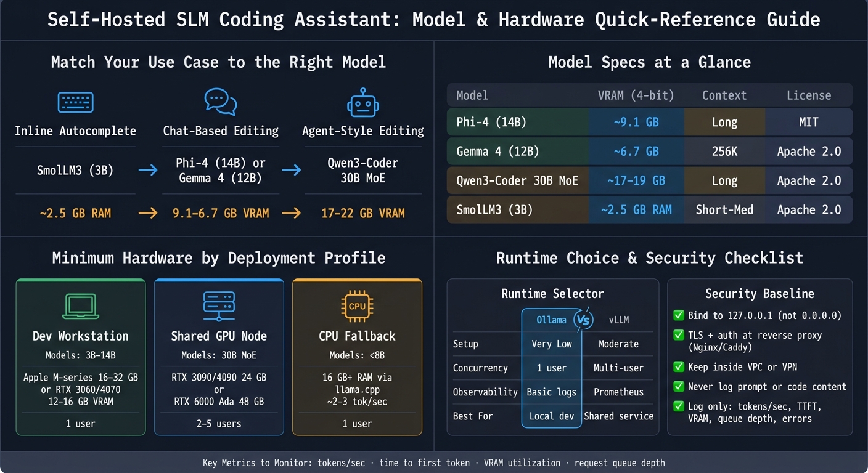
Task: Click the Moderate setup cell under vLLM
Action: pyautogui.click(x=618, y=344)
